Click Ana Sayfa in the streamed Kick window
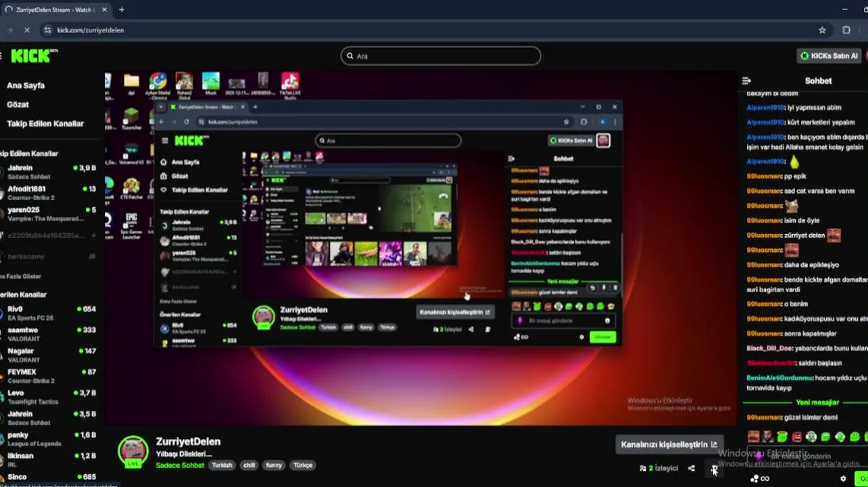Screen dimensions: 868x487 185,162
